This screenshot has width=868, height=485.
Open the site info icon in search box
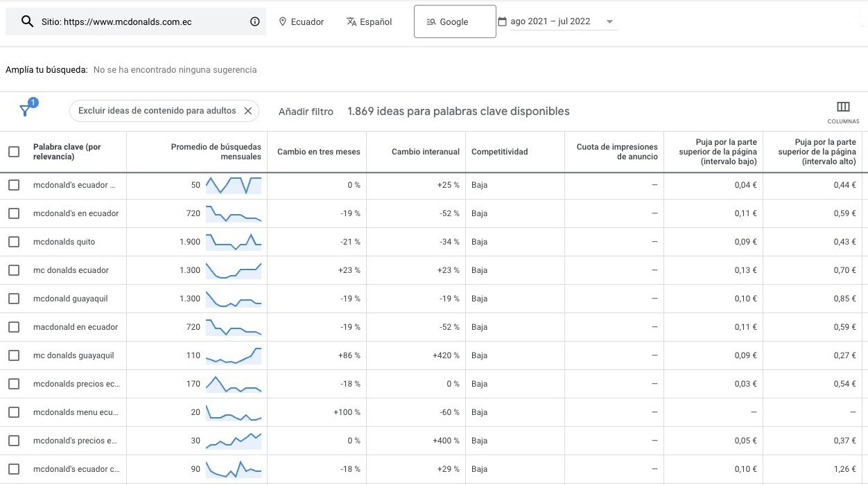(255, 21)
